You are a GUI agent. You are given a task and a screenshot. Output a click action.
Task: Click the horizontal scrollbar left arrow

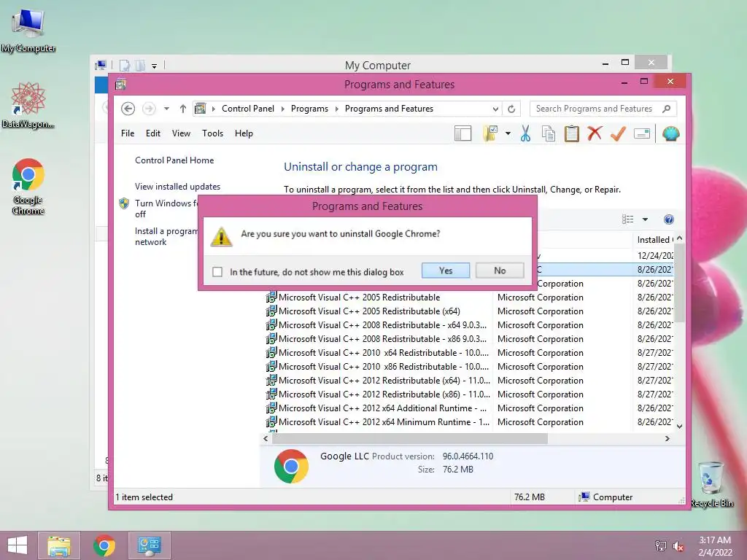click(x=266, y=438)
